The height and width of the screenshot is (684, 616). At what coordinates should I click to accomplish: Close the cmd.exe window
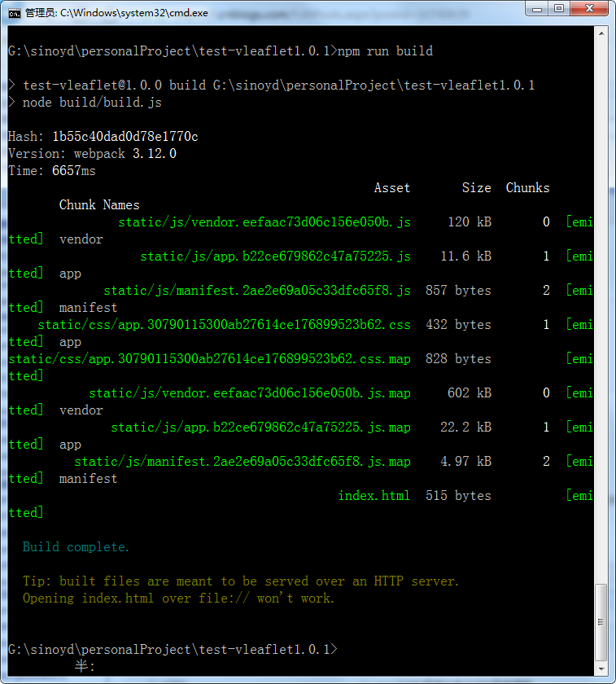click(589, 9)
